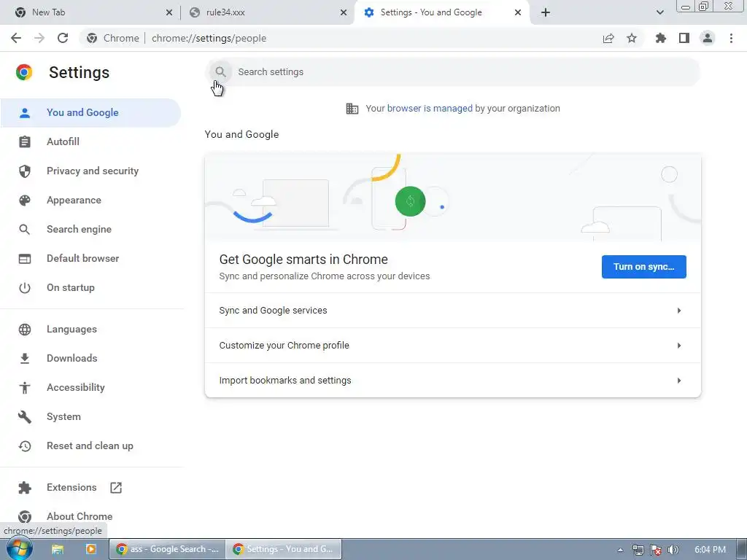The image size is (747, 560).
Task: Show hidden tray icons arrow
Action: (x=620, y=550)
